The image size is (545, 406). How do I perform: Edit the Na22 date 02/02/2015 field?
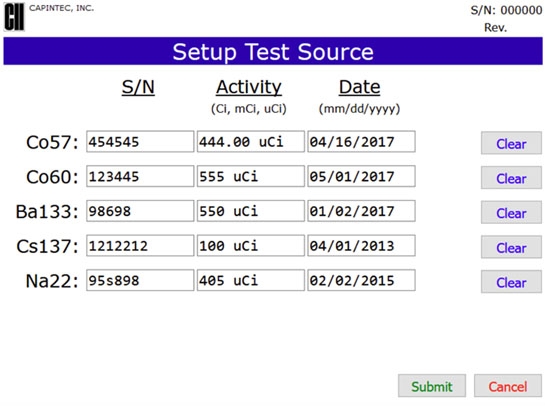pos(361,280)
